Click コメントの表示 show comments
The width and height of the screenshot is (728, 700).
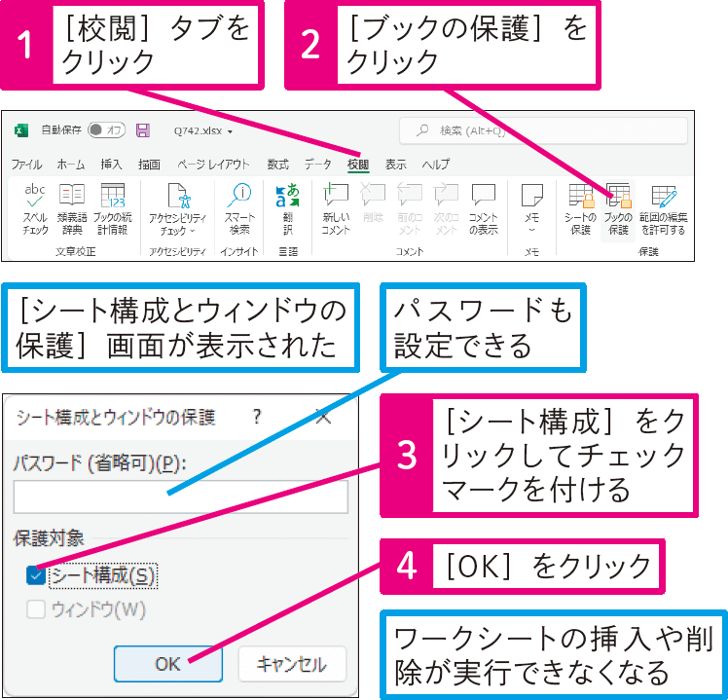(x=484, y=209)
